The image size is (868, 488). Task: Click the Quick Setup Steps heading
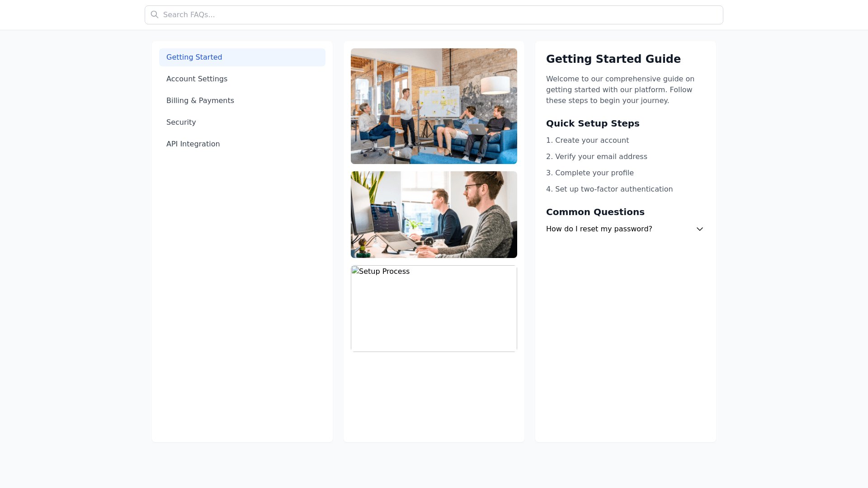click(x=592, y=123)
